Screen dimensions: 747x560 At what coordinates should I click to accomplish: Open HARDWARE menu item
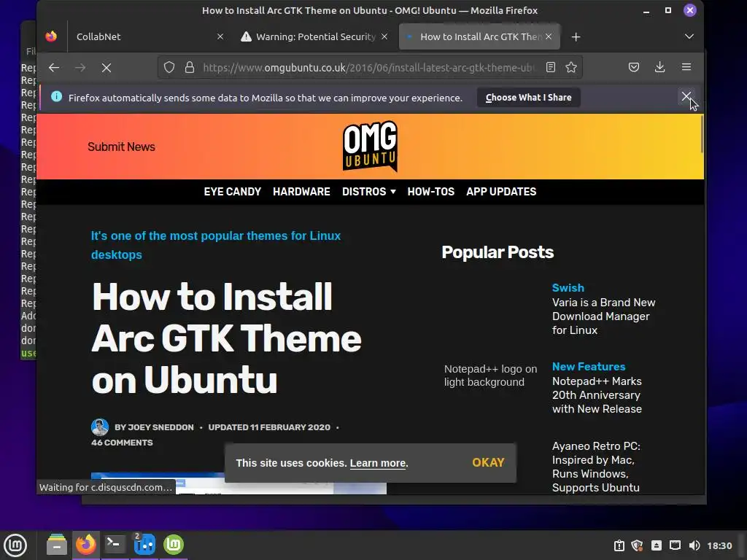point(301,192)
